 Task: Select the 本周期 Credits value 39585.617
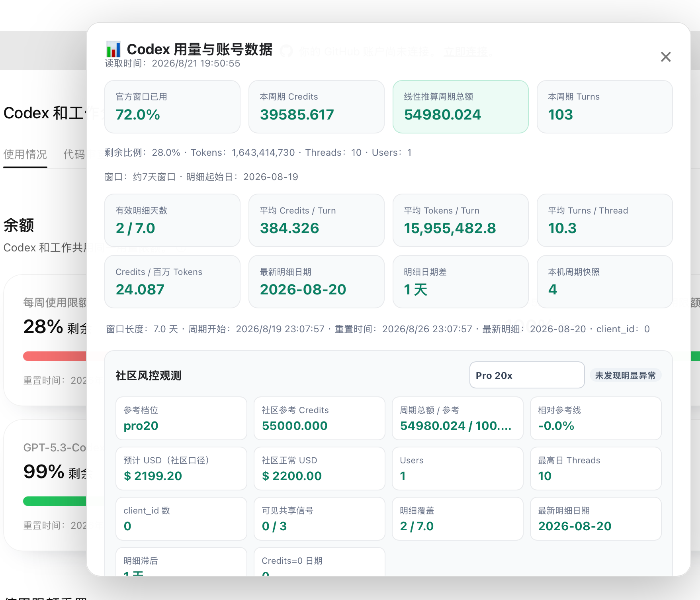(297, 115)
